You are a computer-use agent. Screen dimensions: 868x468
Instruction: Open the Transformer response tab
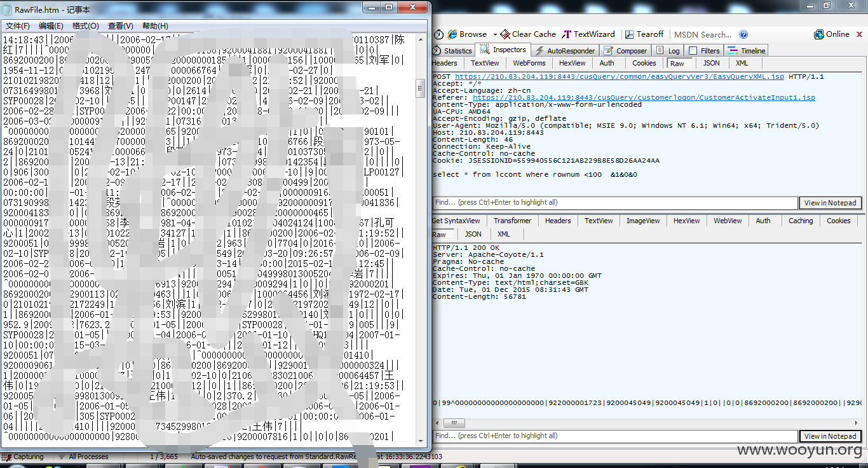[512, 221]
